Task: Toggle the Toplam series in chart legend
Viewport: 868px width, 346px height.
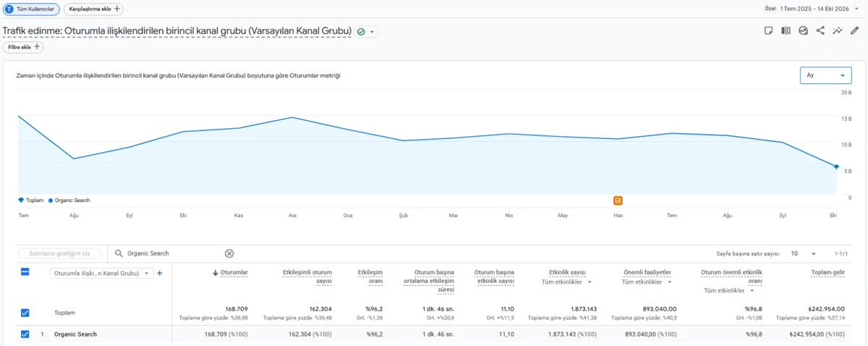Action: click(x=31, y=200)
